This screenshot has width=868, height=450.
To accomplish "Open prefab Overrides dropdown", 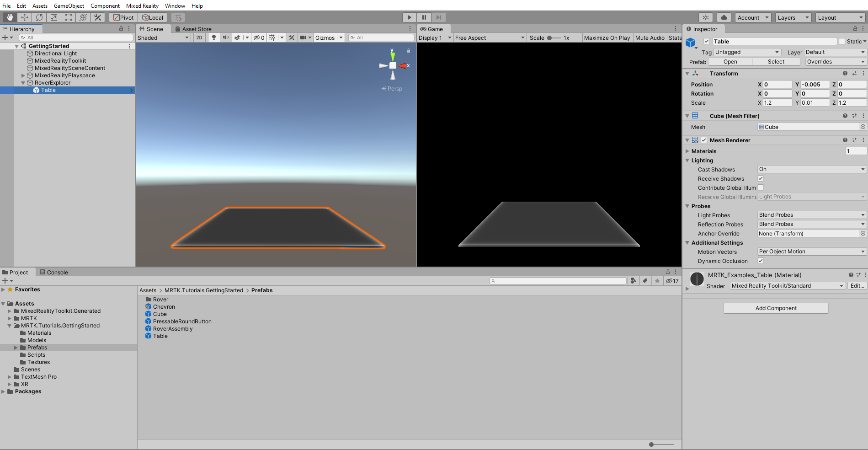I will [x=836, y=62].
